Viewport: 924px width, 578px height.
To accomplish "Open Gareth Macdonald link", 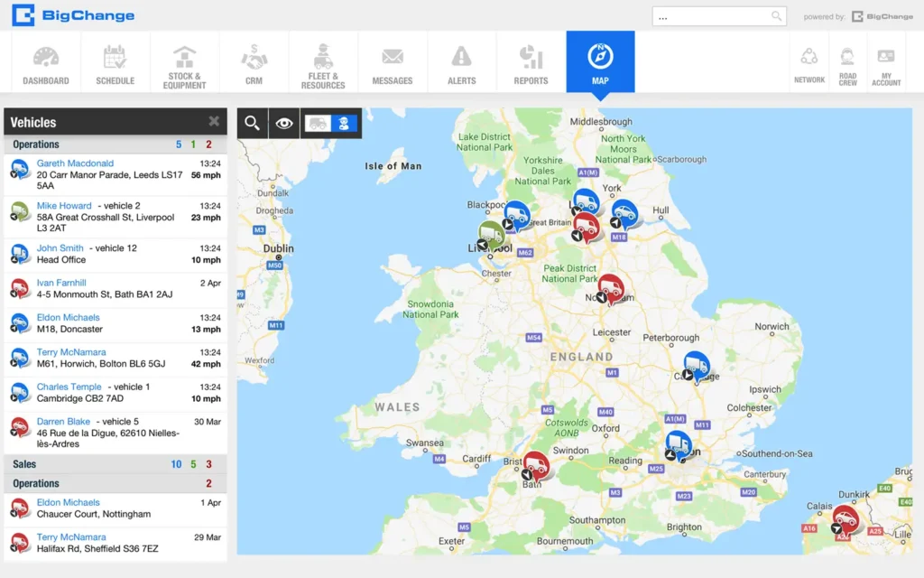I will click(x=76, y=163).
